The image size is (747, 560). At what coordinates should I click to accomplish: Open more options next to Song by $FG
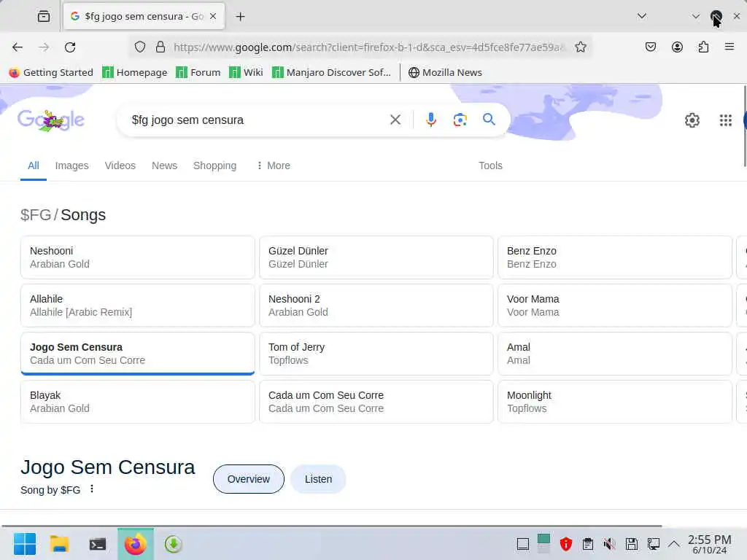(92, 489)
